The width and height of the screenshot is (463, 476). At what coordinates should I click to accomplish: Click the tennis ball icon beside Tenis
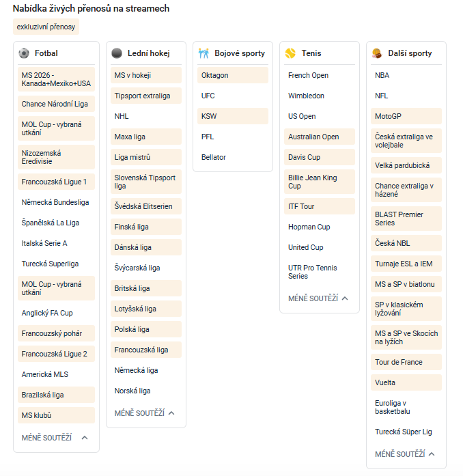coord(290,53)
